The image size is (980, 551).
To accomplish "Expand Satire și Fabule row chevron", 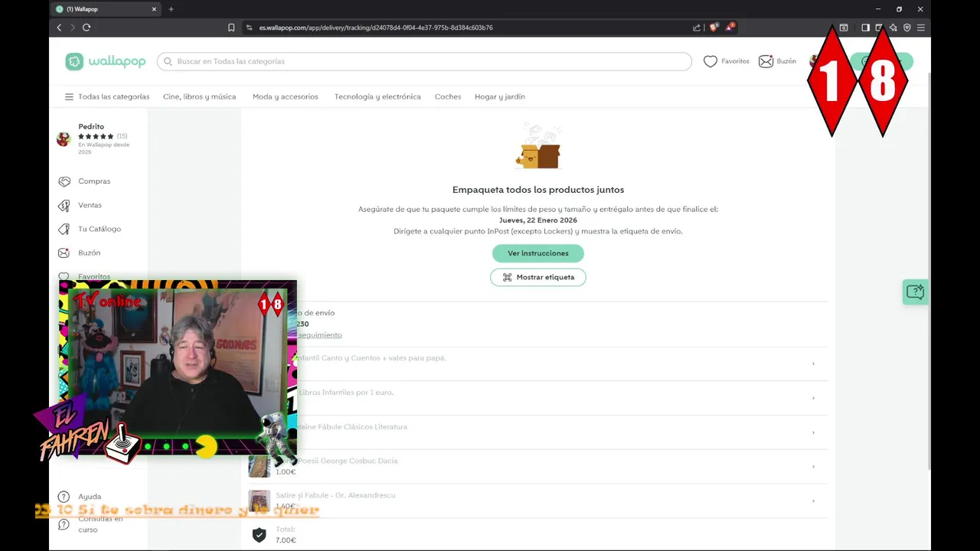I will click(x=813, y=501).
